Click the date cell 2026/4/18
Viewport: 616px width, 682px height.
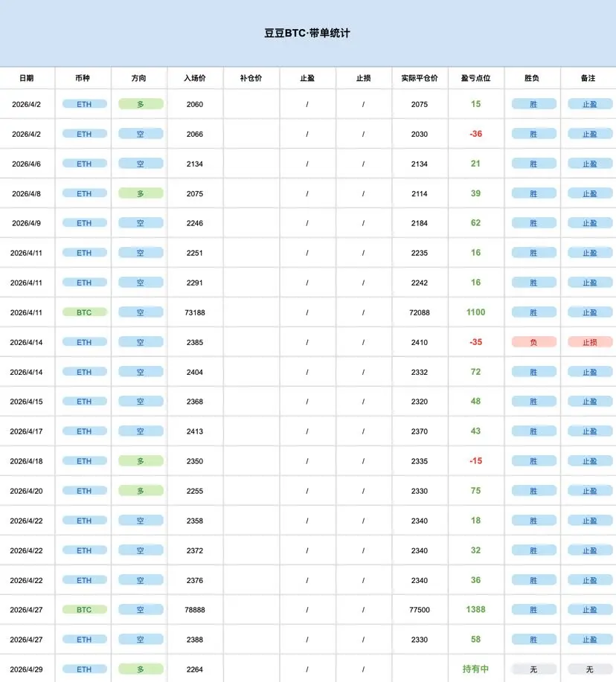pos(27,461)
